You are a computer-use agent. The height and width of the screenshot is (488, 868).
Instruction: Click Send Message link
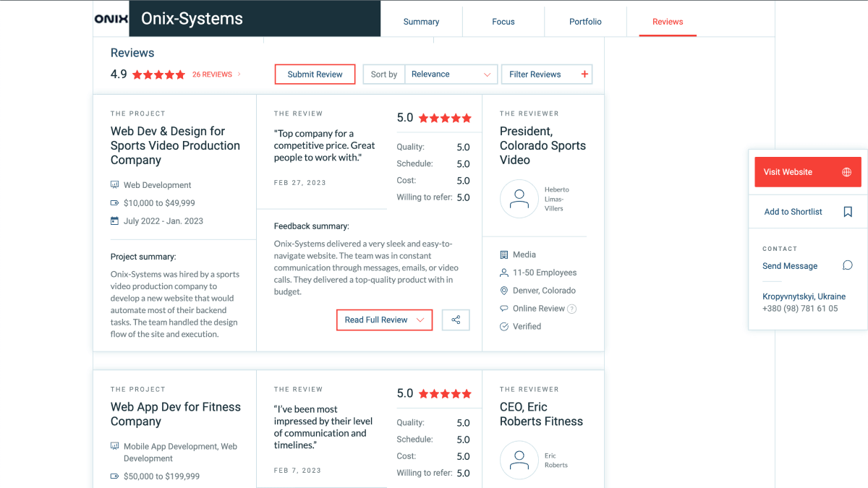(x=790, y=266)
